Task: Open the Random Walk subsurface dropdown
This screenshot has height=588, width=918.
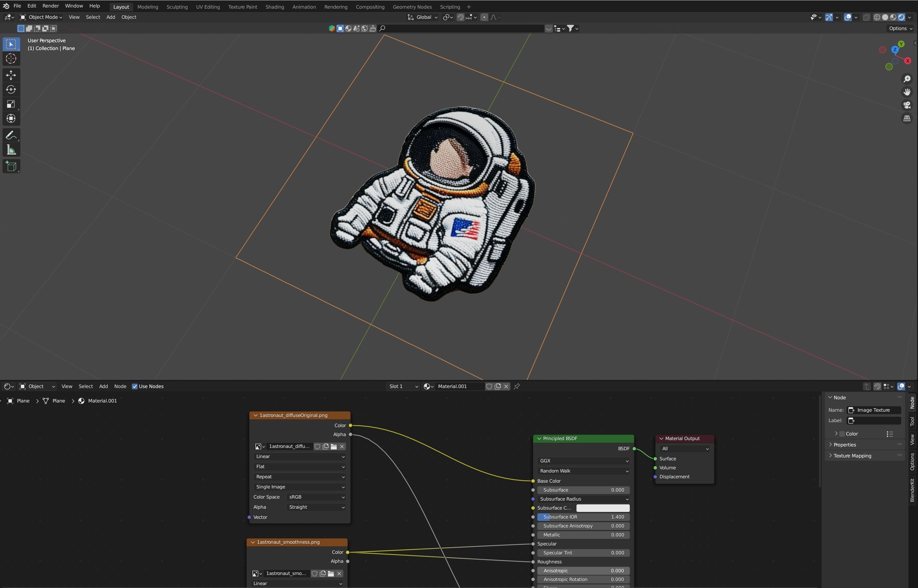Action: click(583, 471)
